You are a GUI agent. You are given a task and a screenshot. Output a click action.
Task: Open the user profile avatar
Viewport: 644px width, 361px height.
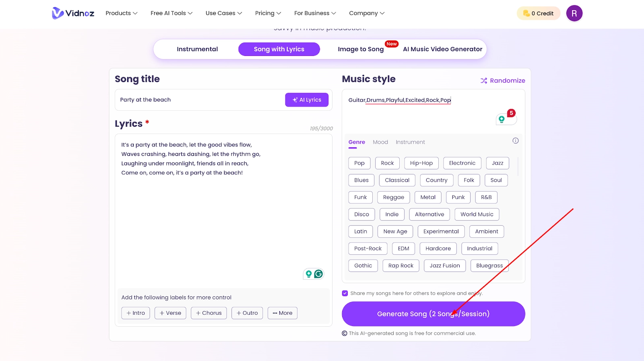574,13
